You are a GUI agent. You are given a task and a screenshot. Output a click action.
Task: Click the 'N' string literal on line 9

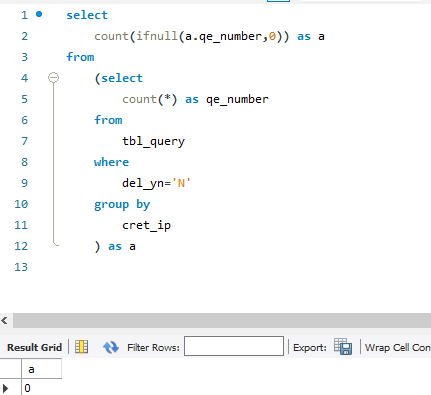[x=181, y=183]
